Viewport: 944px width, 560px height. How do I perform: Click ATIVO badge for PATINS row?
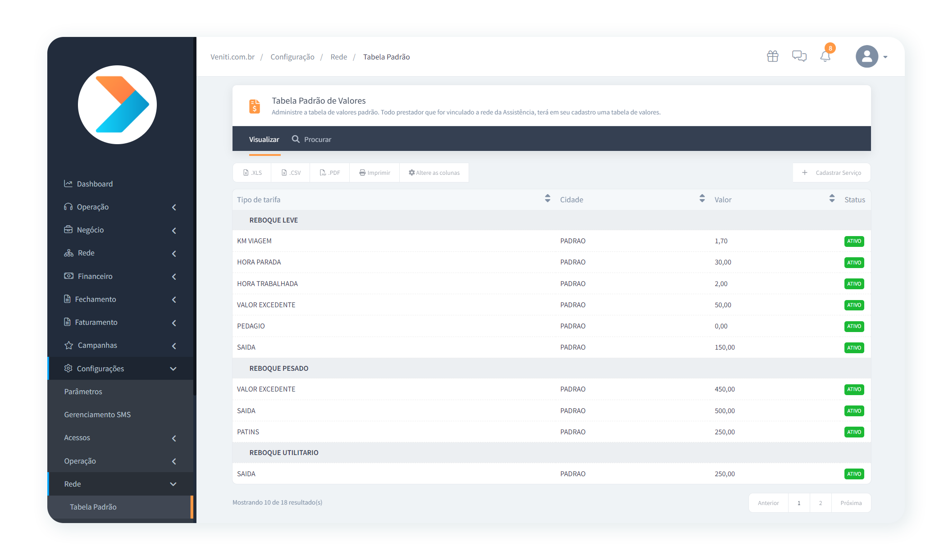tap(854, 432)
